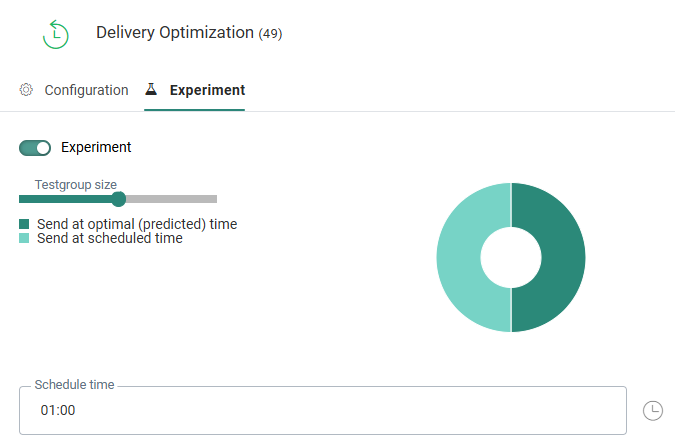This screenshot has width=675, height=445.
Task: Click the Delivery Optimization title text
Action: pos(175,33)
